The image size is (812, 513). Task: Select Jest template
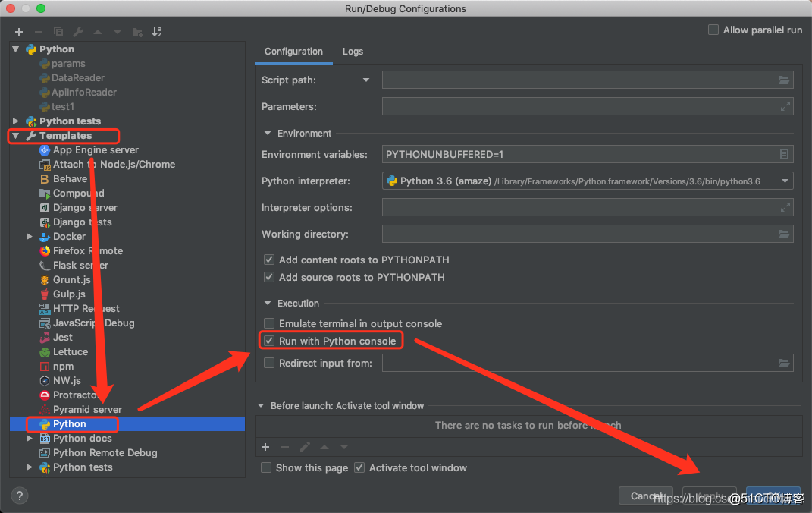pyautogui.click(x=62, y=338)
